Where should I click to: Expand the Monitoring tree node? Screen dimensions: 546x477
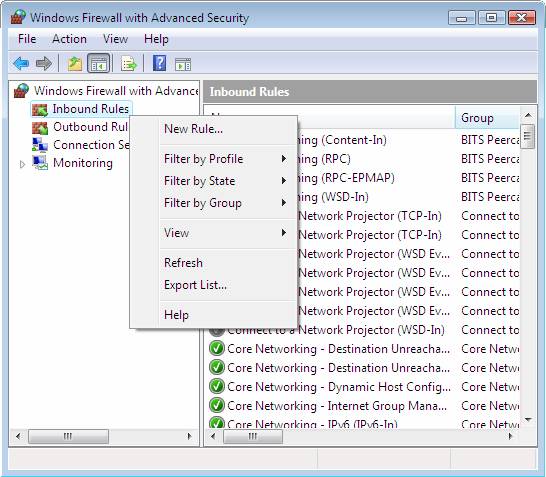click(x=22, y=164)
